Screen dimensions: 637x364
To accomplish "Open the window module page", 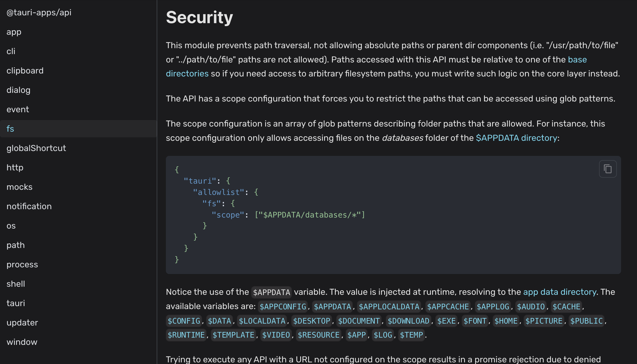I will tap(22, 342).
